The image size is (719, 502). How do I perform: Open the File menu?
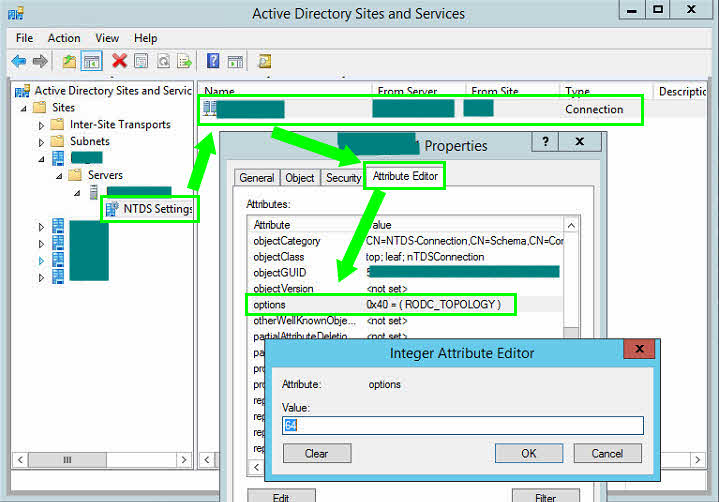pos(24,38)
